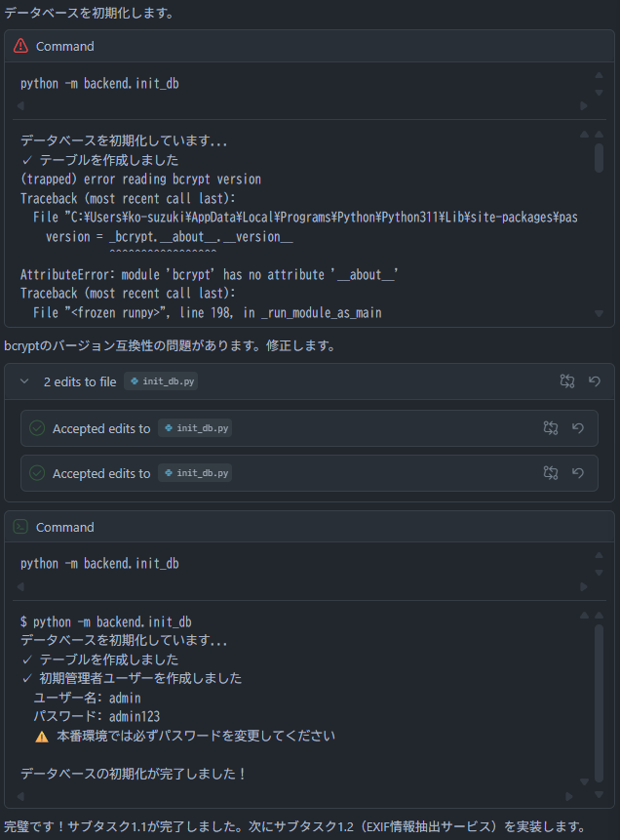Viewport: 620px width, 840px height.
Task: Open init_db.py from the edits header chip
Action: (x=162, y=381)
